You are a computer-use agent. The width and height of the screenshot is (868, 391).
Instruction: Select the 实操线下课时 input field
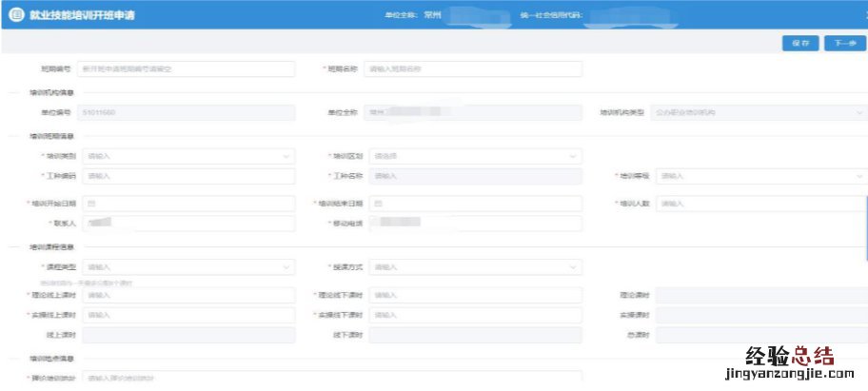tap(475, 315)
